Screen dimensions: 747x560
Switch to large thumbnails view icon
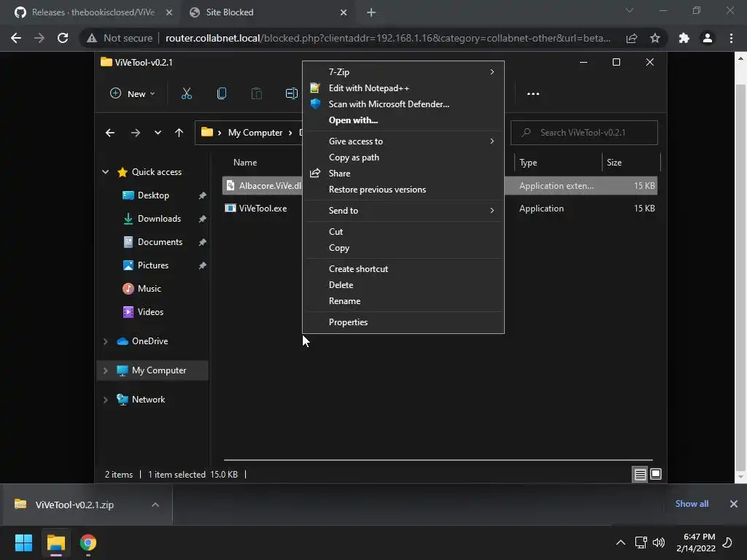pos(656,474)
